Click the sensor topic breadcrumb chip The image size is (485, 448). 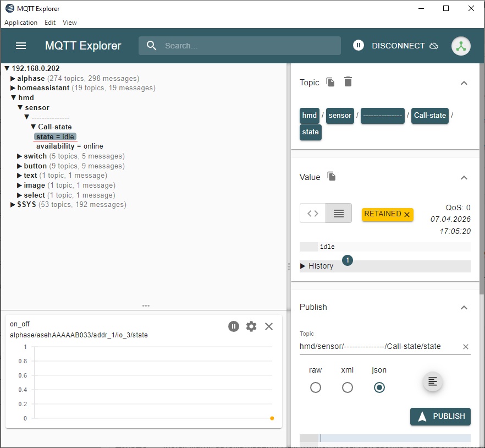coord(340,116)
